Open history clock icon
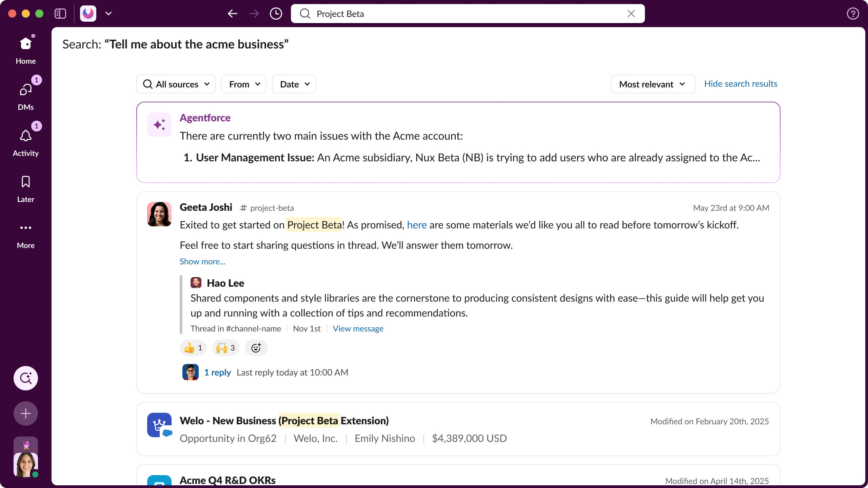This screenshot has width=868, height=488. coord(276,14)
